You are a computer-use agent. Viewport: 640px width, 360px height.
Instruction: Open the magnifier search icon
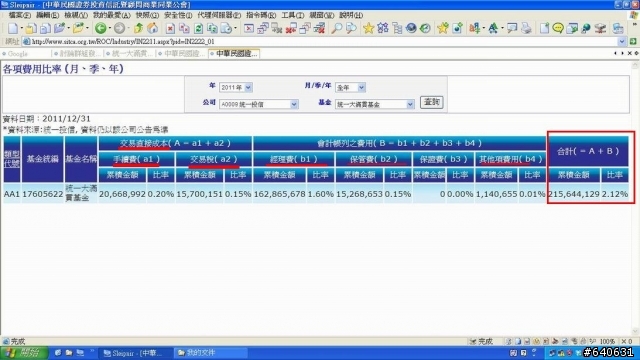(336, 28)
